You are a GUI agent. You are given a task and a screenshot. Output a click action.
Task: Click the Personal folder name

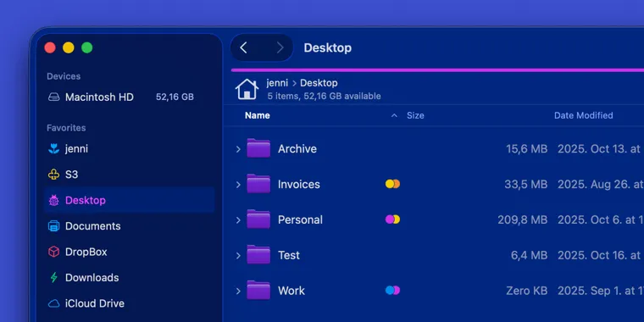tap(300, 219)
